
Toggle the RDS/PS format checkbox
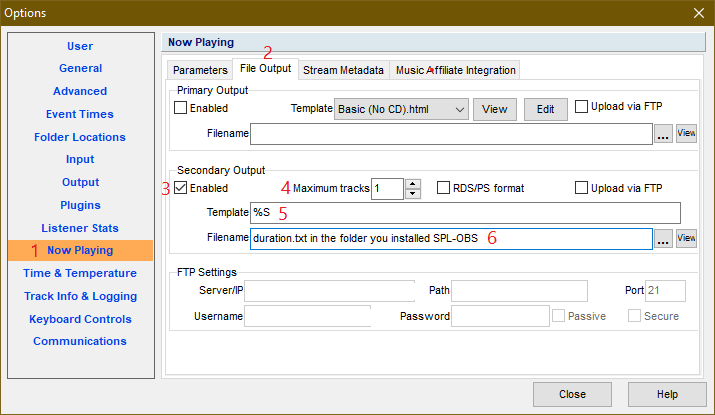click(x=445, y=188)
